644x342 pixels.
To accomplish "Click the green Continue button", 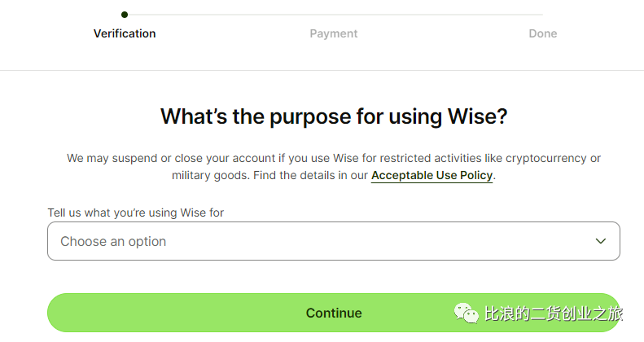I will tap(334, 313).
